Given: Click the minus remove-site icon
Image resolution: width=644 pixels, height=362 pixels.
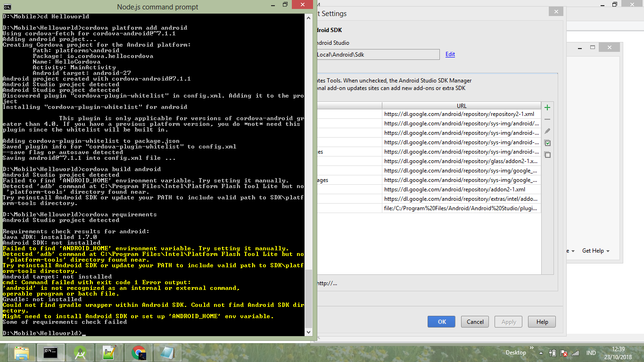Looking at the screenshot, I should 547,119.
